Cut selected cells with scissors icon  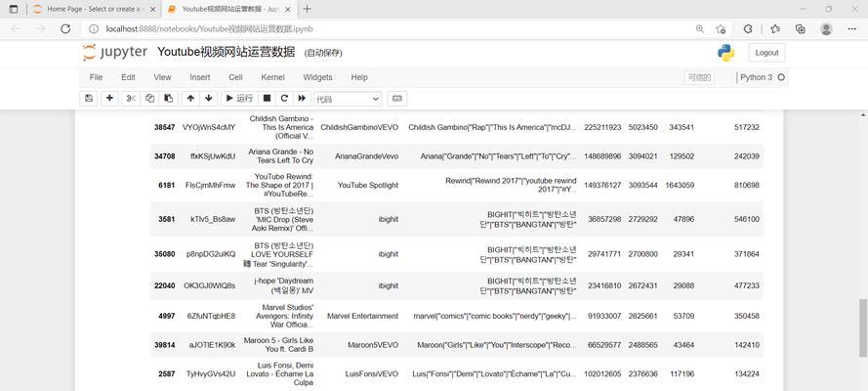coord(131,98)
